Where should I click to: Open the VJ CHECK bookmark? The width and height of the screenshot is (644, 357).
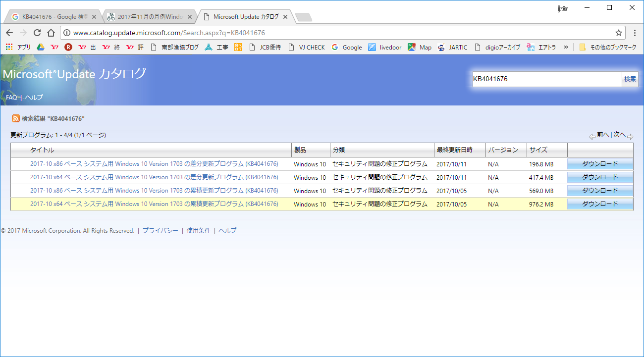[306, 48]
